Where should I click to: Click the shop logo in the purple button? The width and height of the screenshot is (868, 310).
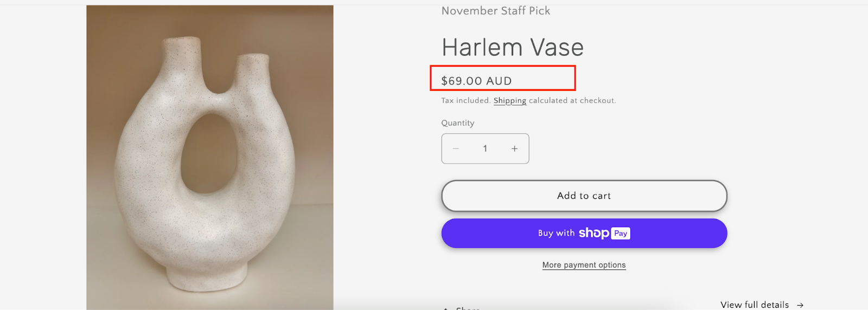(x=594, y=233)
